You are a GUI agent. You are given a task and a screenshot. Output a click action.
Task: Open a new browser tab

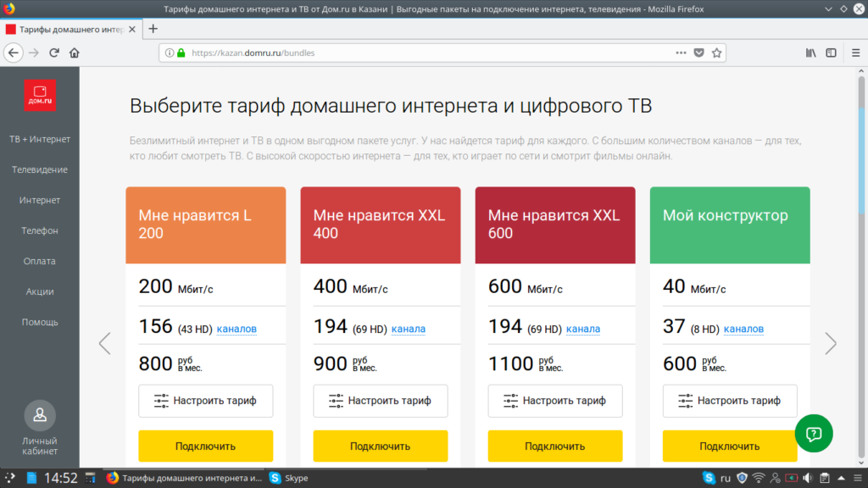153,29
